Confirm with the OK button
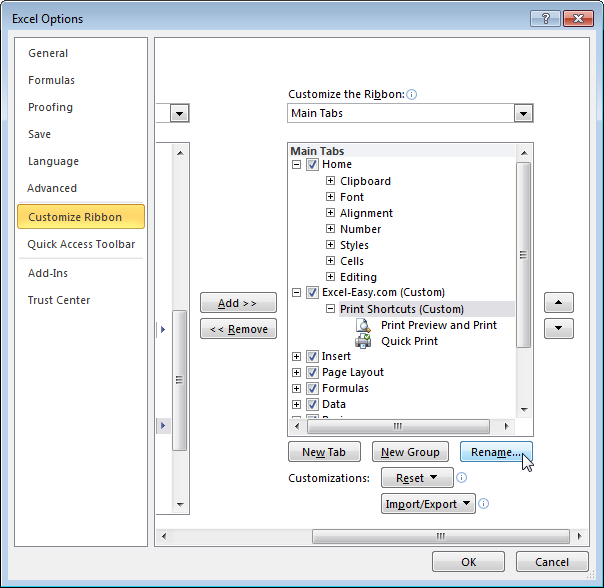This screenshot has height=588, width=604. click(x=468, y=562)
